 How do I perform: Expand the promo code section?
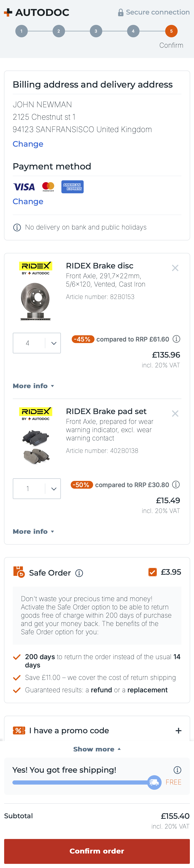tap(178, 731)
